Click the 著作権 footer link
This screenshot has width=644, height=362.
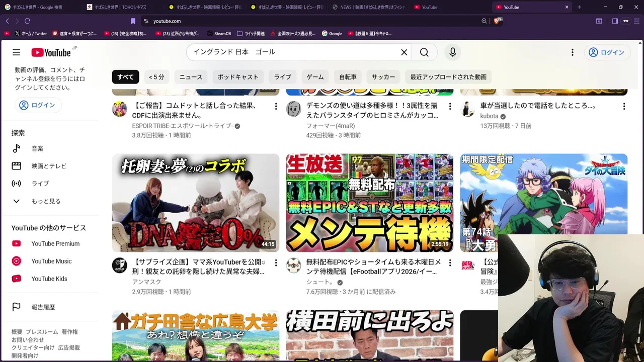coord(70,332)
